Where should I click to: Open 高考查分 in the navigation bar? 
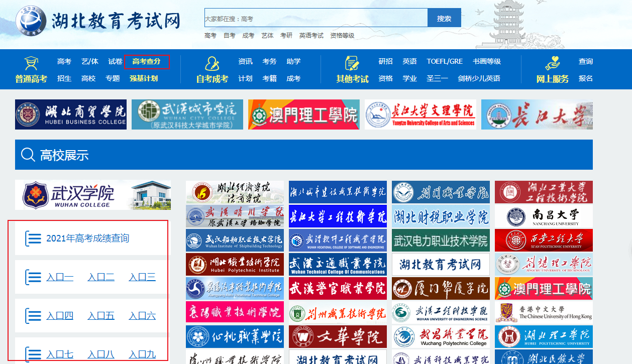[x=147, y=62]
